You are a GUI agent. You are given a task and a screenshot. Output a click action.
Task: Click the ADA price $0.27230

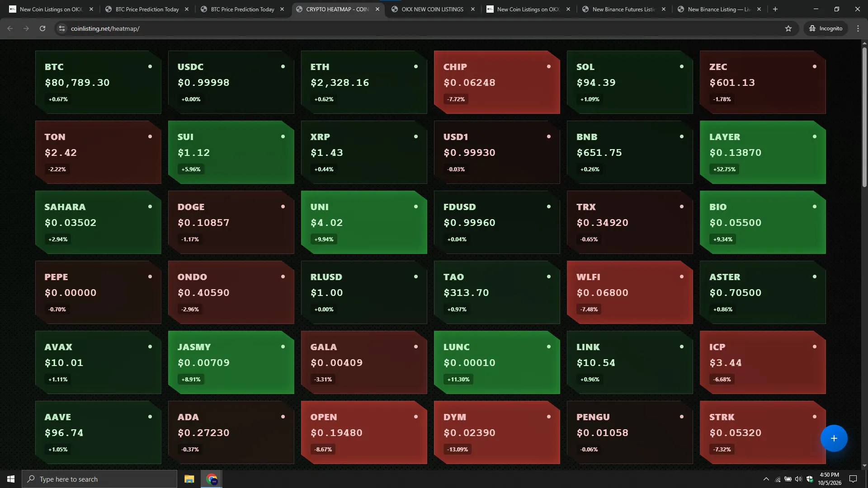[204, 433]
